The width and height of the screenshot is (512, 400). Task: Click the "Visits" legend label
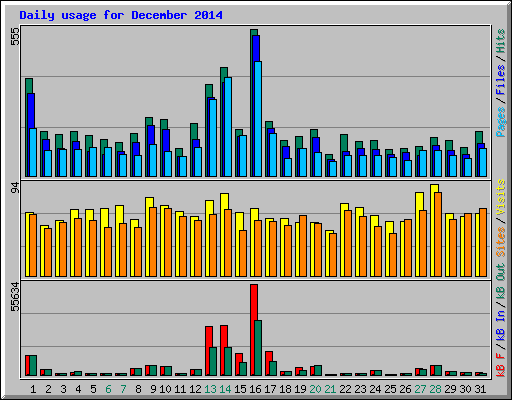[501, 197]
